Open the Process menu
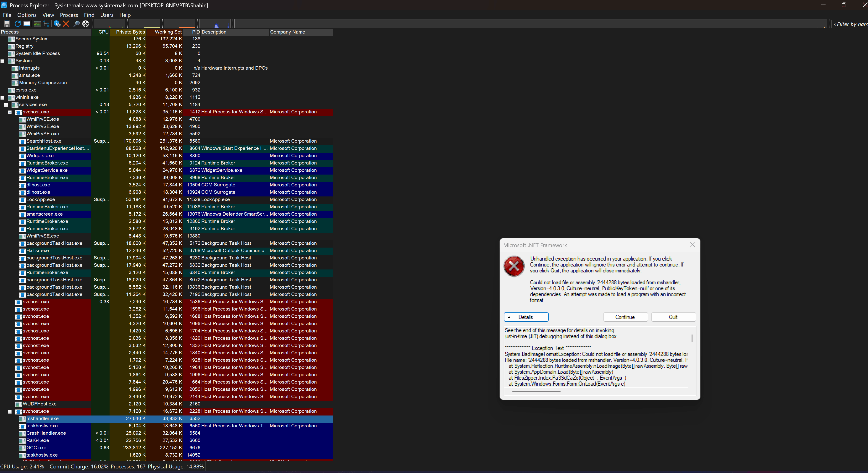 (69, 15)
